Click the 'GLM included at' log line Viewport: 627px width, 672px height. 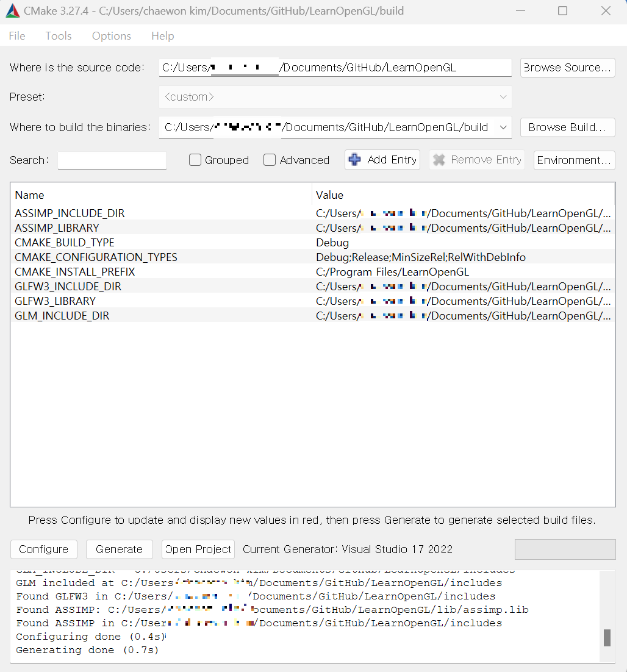pyautogui.click(x=259, y=583)
